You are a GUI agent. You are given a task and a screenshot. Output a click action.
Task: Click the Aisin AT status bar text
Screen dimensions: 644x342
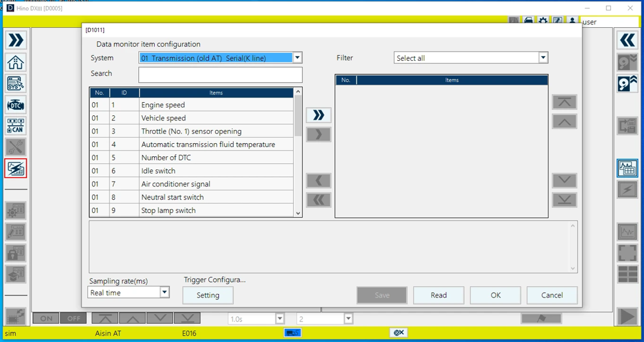[x=109, y=333]
